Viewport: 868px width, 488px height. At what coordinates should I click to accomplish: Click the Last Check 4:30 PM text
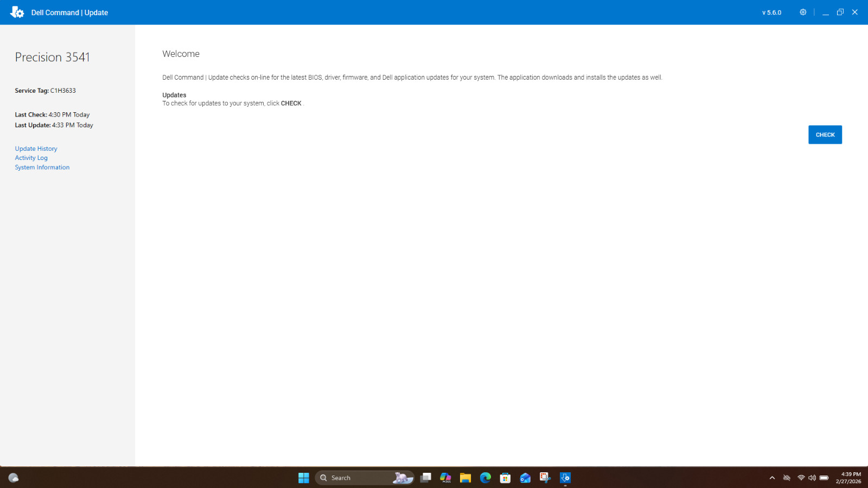[52, 114]
